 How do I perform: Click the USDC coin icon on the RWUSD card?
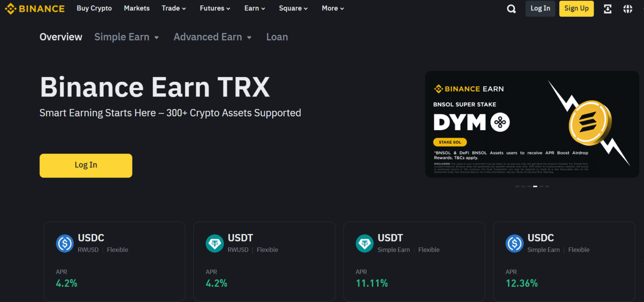coord(65,243)
